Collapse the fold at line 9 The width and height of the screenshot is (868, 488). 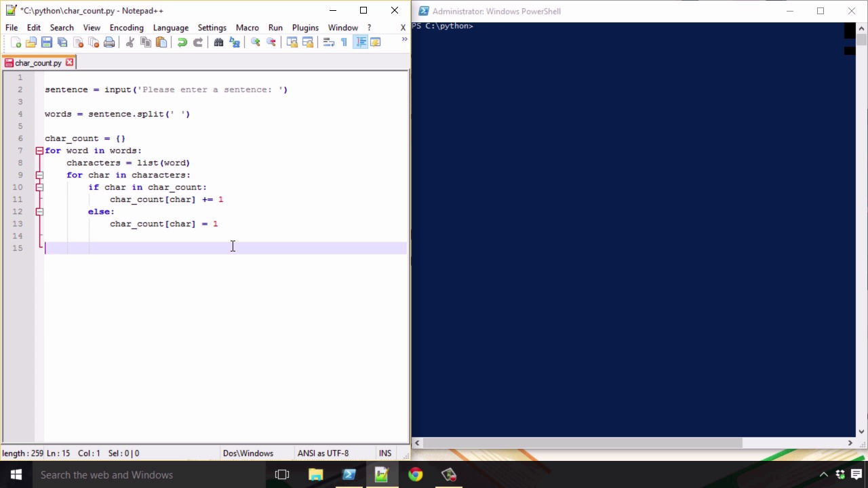click(x=39, y=175)
